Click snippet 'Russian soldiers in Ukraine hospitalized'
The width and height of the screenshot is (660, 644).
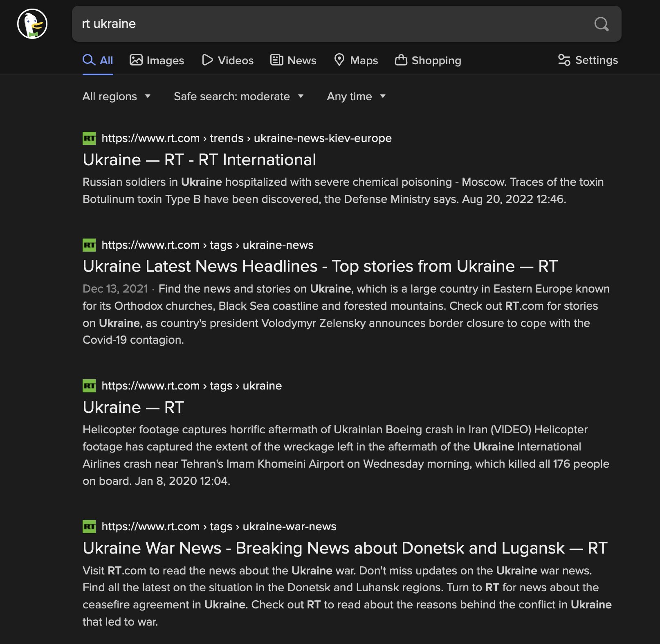pos(343,191)
